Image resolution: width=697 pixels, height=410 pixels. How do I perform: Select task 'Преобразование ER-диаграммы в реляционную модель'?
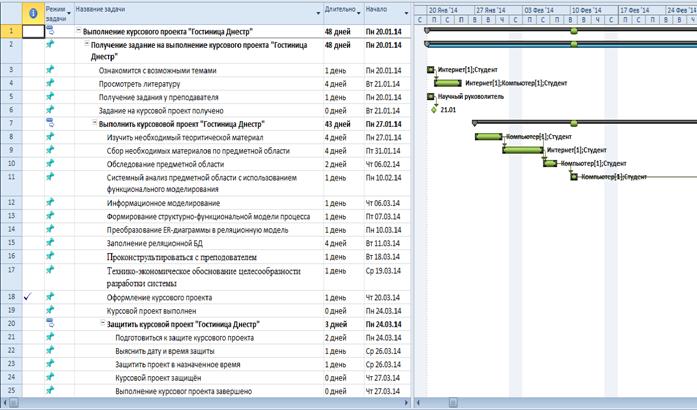click(x=197, y=230)
